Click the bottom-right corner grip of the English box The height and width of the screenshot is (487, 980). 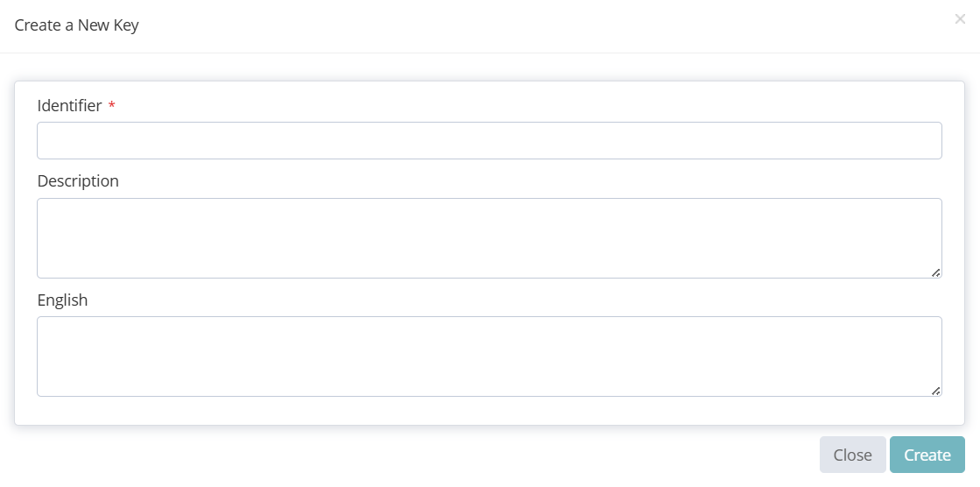click(x=935, y=391)
